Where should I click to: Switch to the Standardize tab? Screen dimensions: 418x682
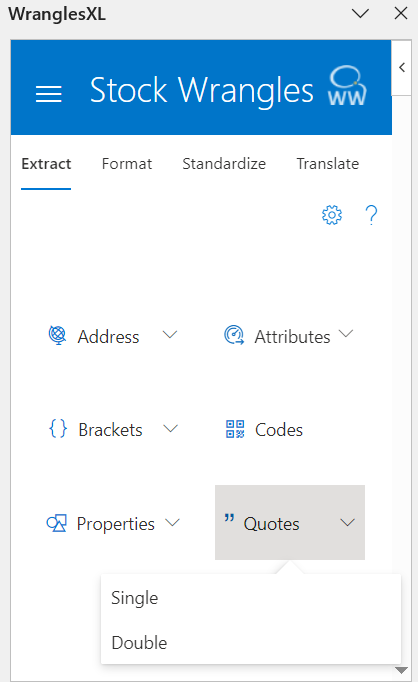tap(224, 164)
